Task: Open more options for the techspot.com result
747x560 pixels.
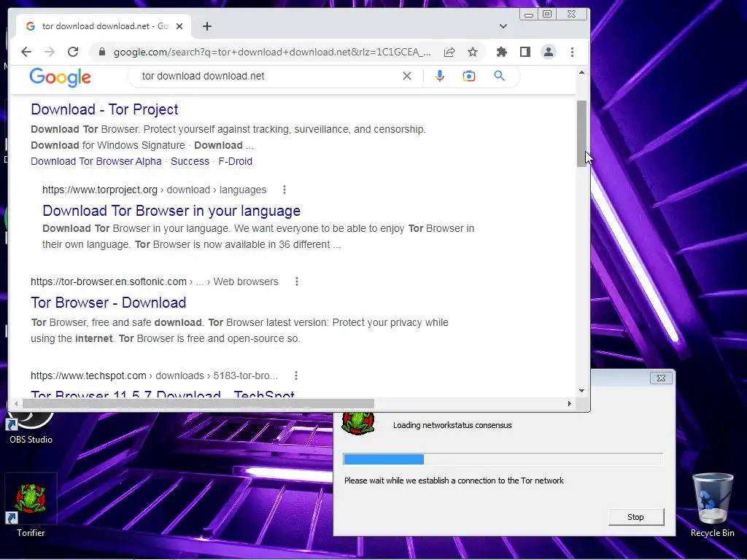Action: pos(296,376)
